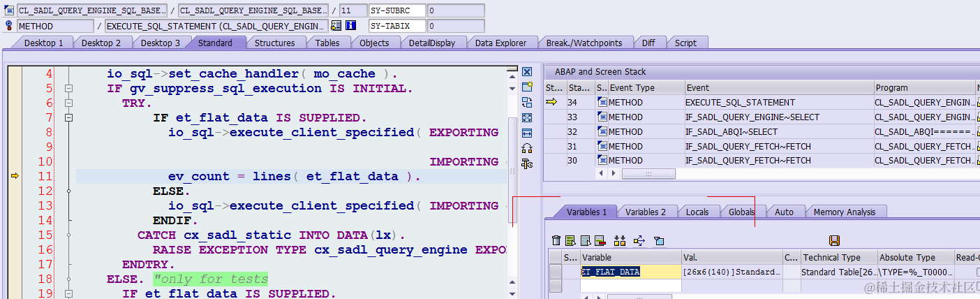Click the new tool icon in the side toolbar
Viewport: 980px width, 299px height.
527,87
